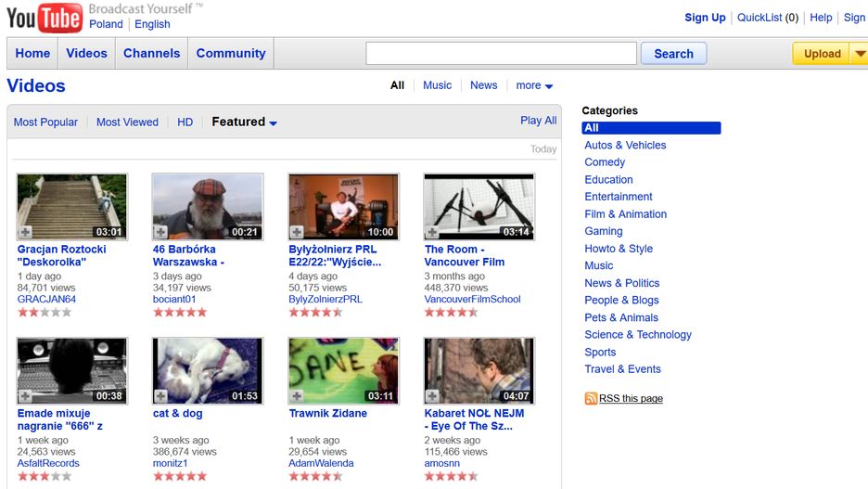Click the YouTube logo
This screenshot has width=868, height=489.
click(x=45, y=18)
